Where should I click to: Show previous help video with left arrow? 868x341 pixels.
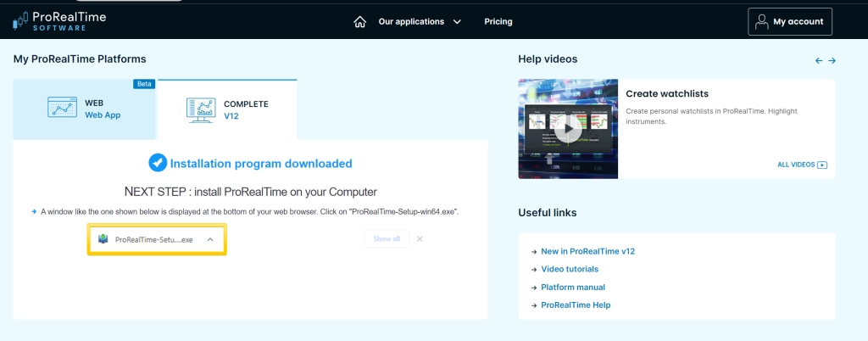tap(819, 60)
